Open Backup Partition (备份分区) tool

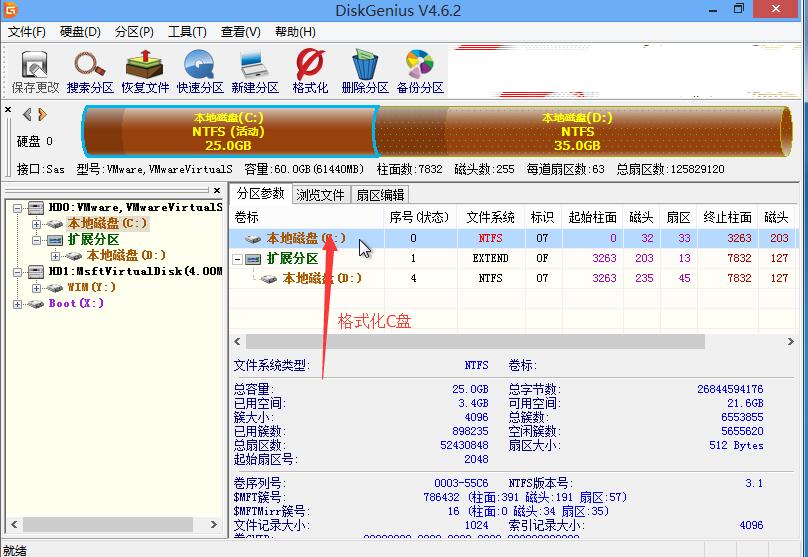tap(420, 72)
